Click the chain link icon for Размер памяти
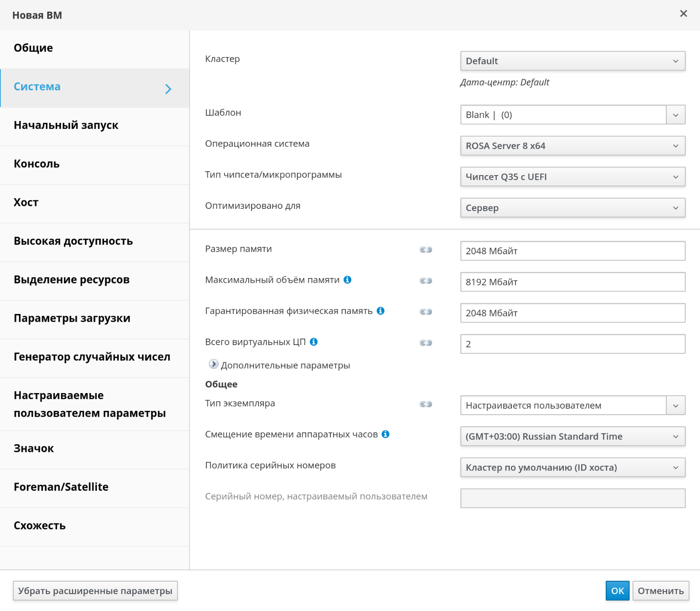 point(425,250)
